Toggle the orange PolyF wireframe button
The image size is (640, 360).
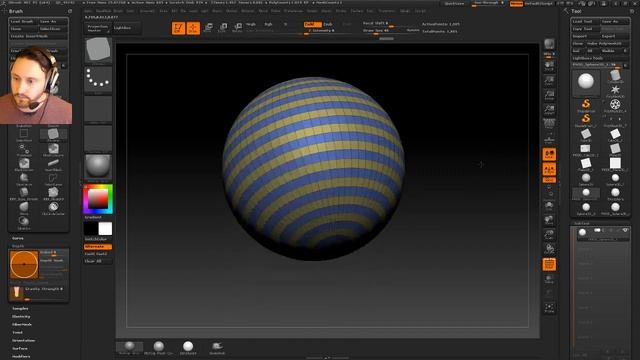pos(549,264)
